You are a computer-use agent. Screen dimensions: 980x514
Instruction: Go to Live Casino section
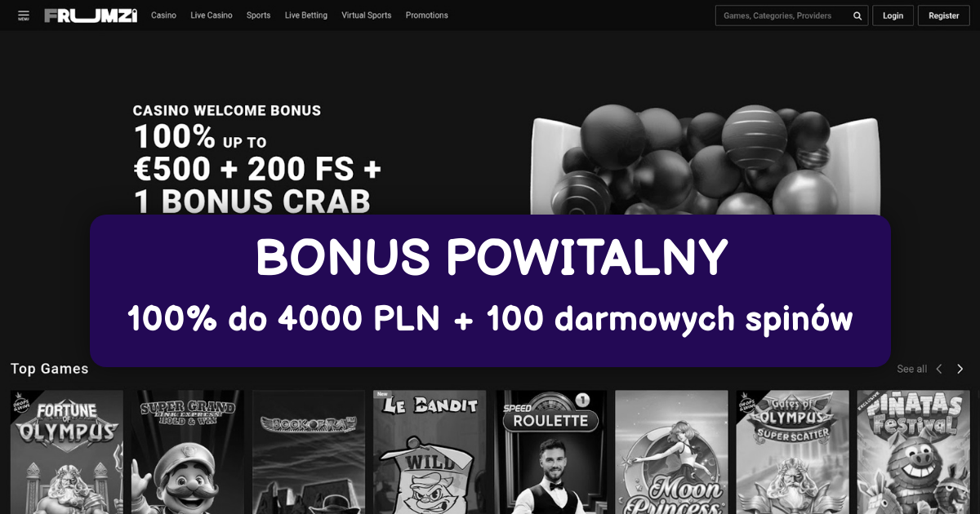click(212, 16)
